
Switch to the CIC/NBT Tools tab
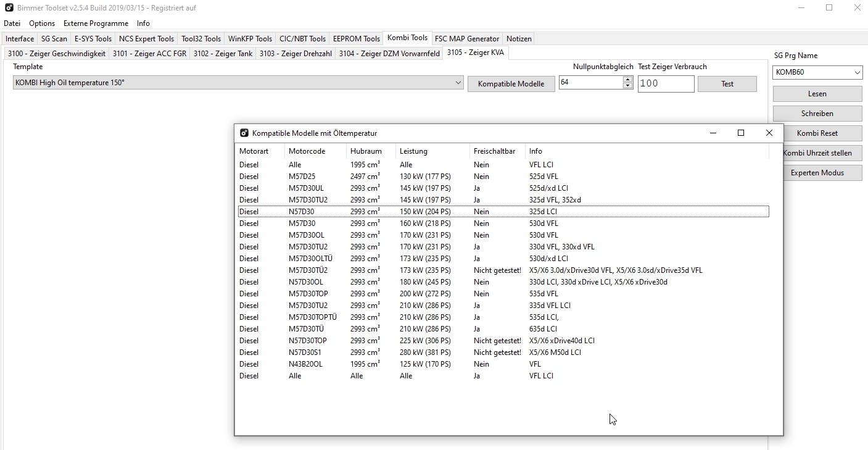click(302, 39)
